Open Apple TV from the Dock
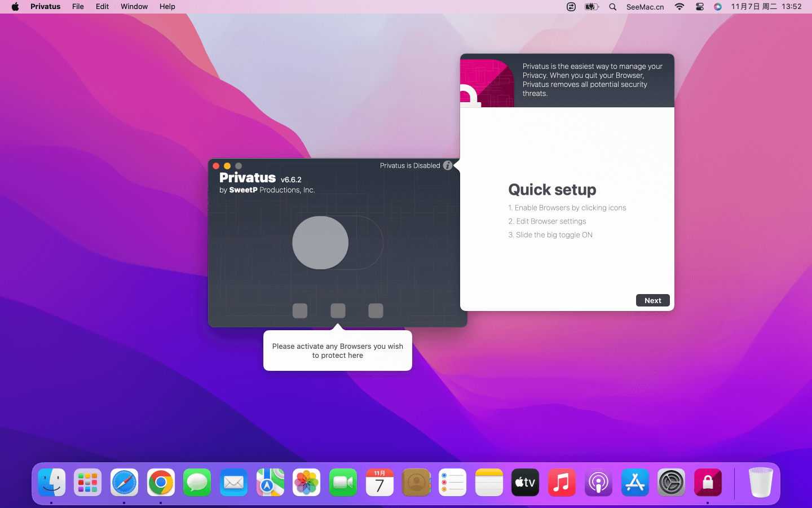812x508 pixels. tap(525, 483)
